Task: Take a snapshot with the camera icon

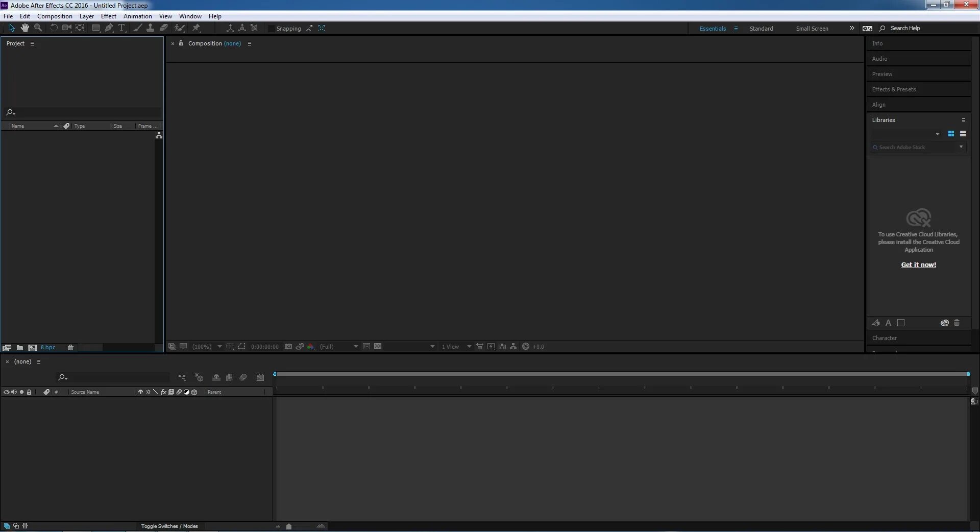Action: [288, 346]
